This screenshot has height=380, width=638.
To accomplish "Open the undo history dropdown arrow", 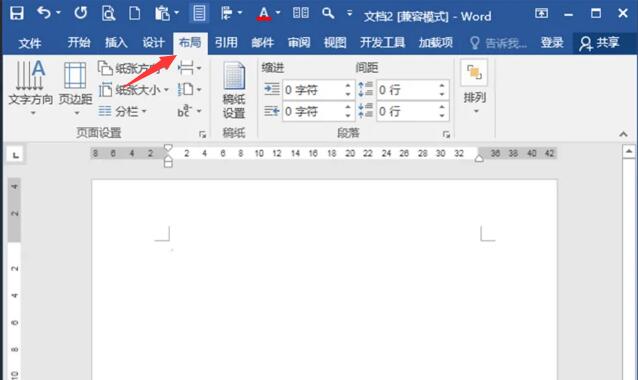I will (58, 13).
